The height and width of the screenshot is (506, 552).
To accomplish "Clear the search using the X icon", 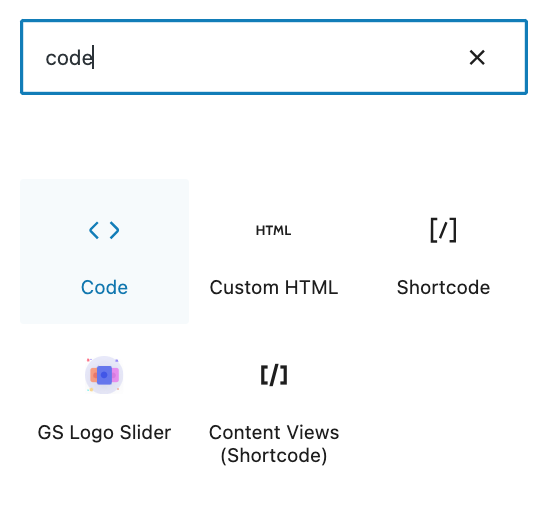I will pyautogui.click(x=477, y=57).
